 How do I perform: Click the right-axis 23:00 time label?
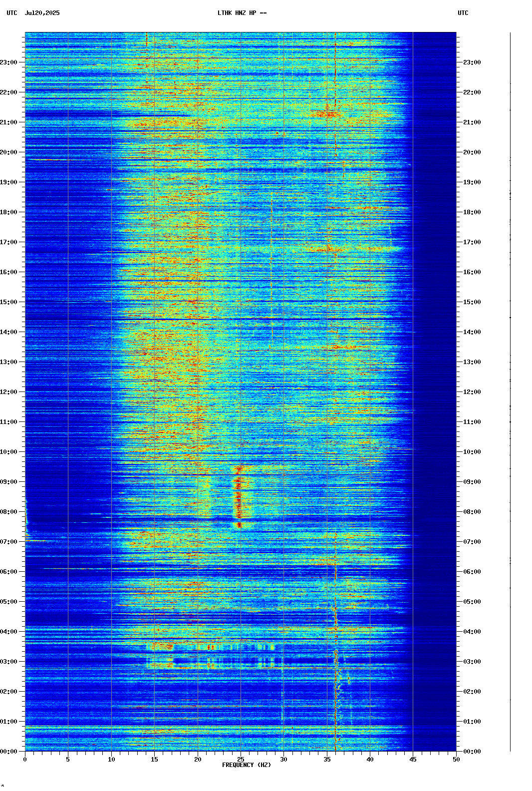[472, 62]
